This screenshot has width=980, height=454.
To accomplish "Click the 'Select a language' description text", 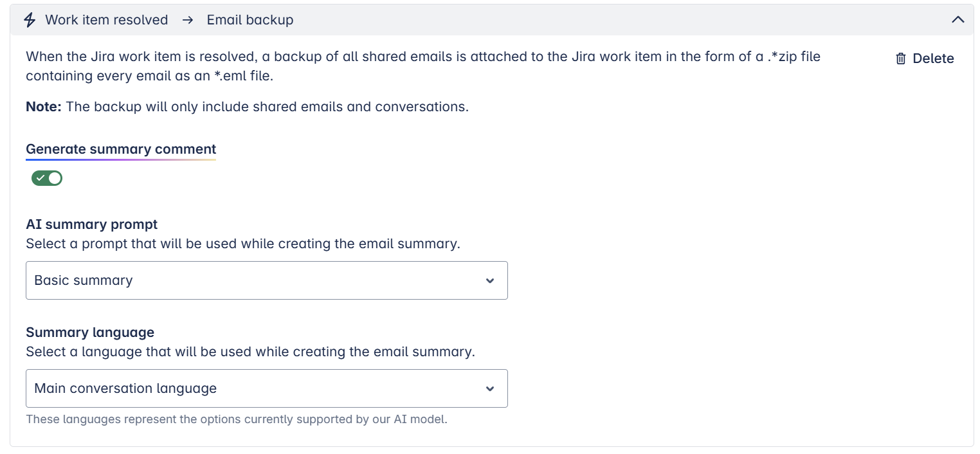I will (250, 352).
